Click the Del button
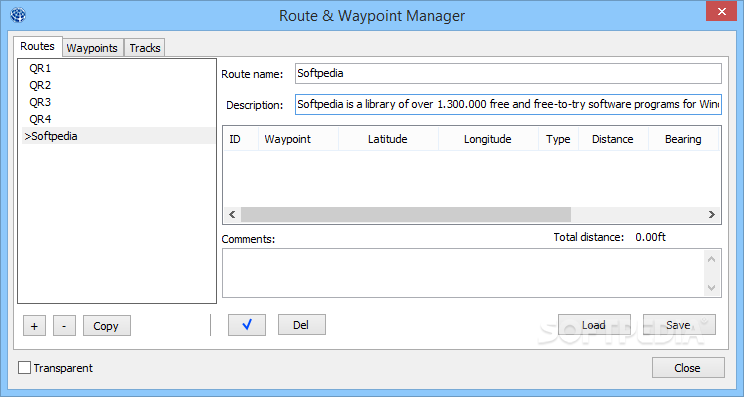Screen dimensions: 744x397 click(x=301, y=325)
